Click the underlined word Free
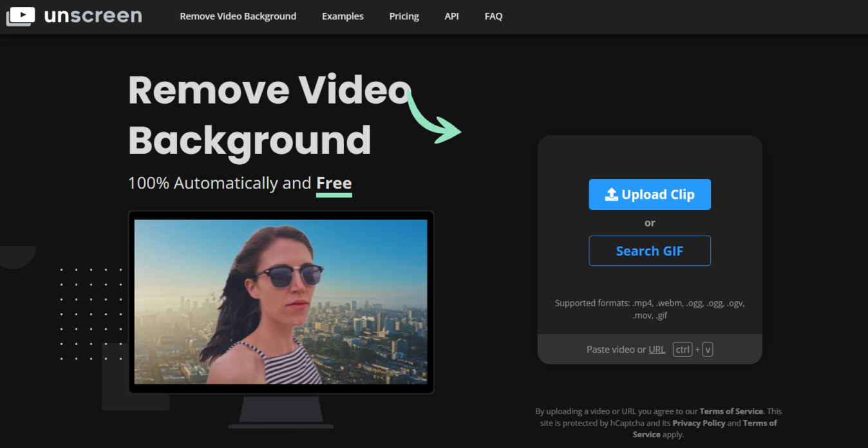 (x=334, y=183)
